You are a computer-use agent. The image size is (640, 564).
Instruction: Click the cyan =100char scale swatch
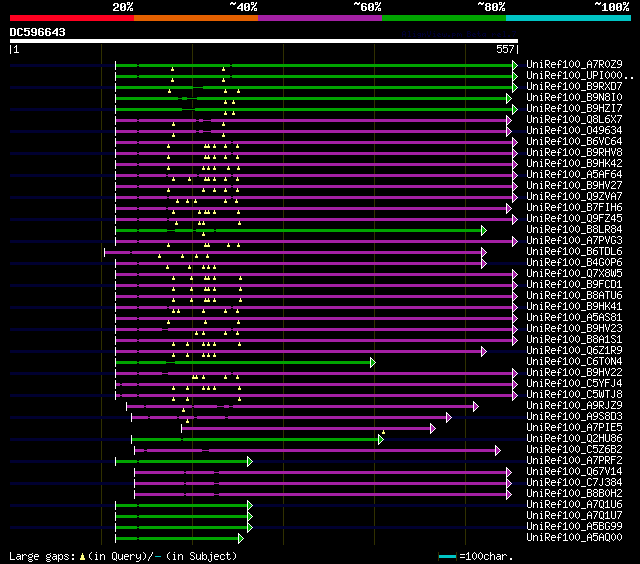point(447,556)
